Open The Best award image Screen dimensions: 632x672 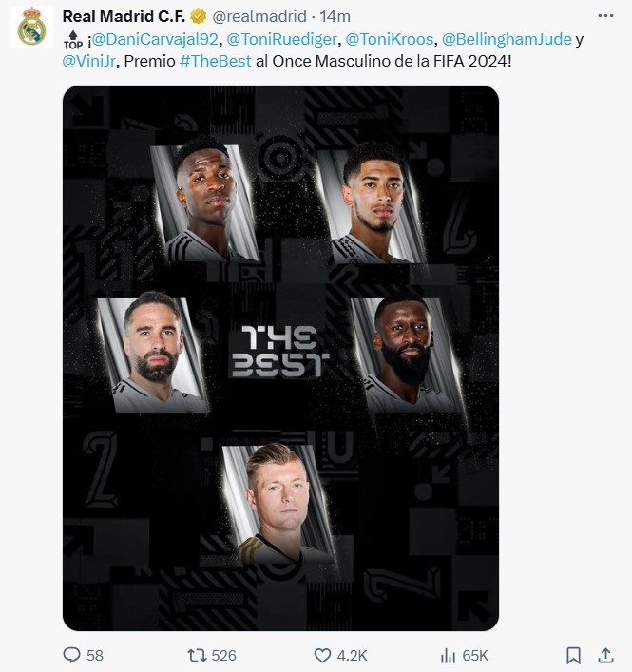[x=280, y=358]
